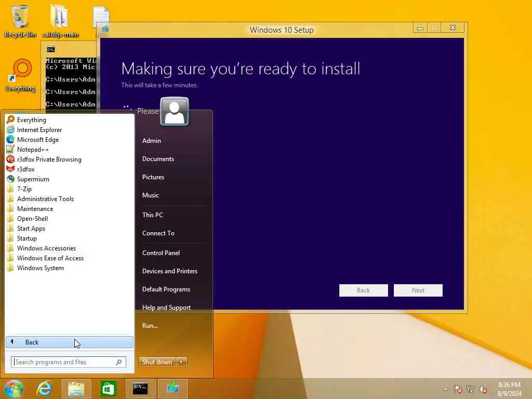Click the Next button in Windows 10 Setup
This screenshot has width=532, height=399.
tap(418, 290)
